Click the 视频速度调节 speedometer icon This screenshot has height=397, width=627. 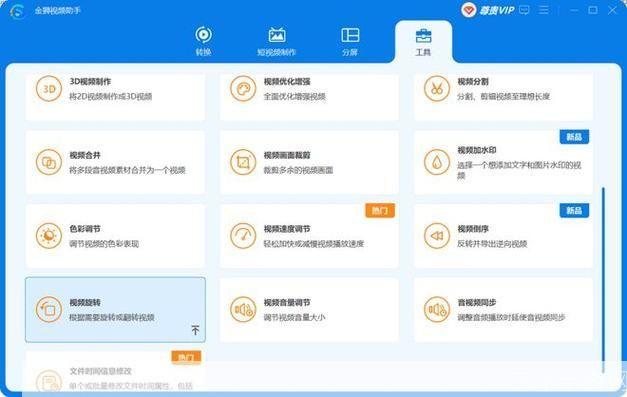(243, 235)
